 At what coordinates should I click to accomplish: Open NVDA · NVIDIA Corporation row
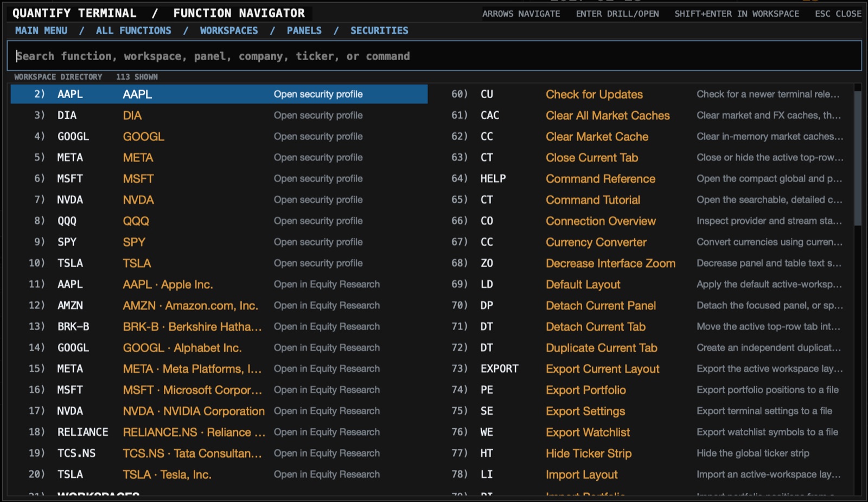[219, 411]
